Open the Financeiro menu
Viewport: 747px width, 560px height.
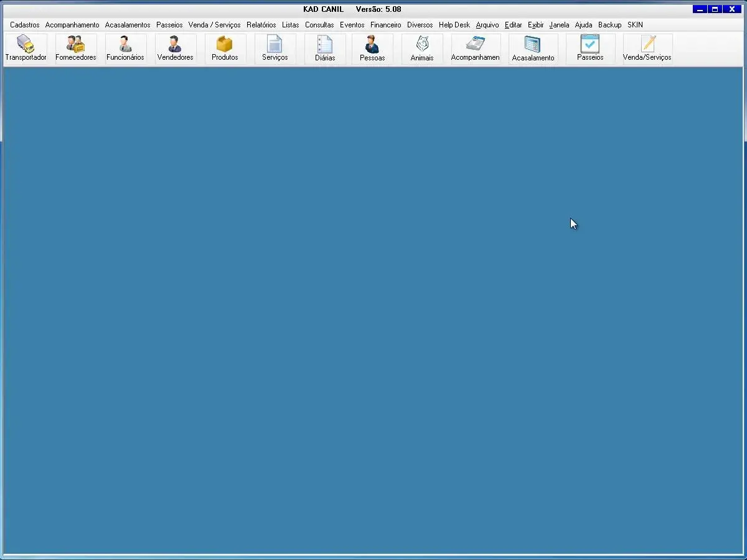click(385, 25)
